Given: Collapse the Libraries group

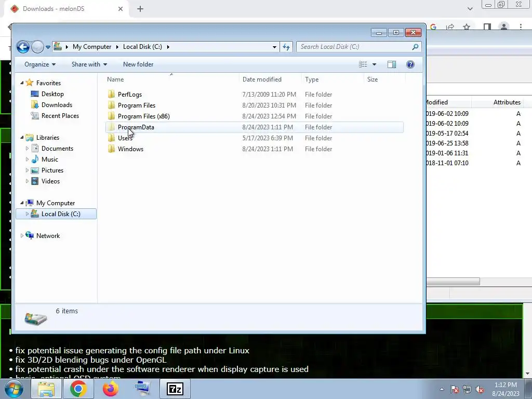Looking at the screenshot, I should 22,137.
